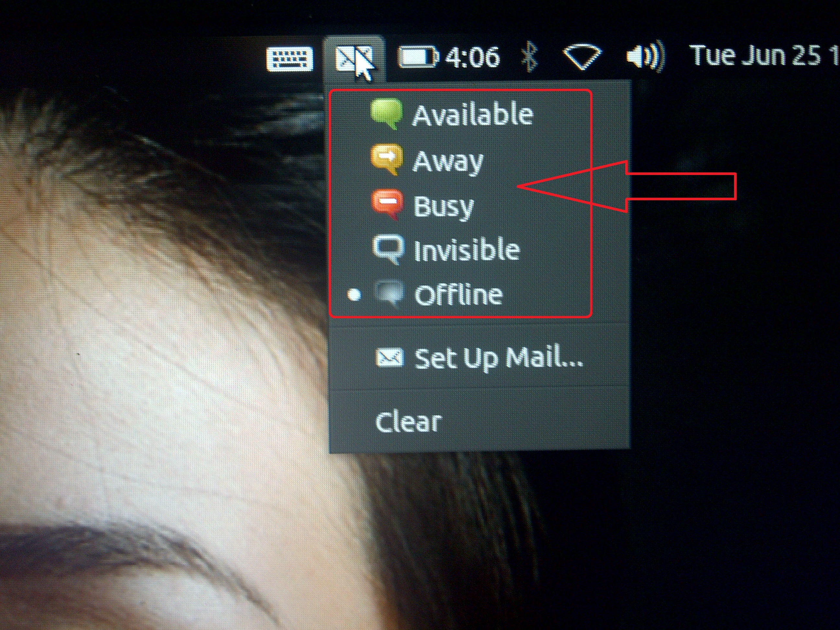Viewport: 840px width, 630px height.
Task: Open the Bluetooth indicator
Action: click(530, 56)
